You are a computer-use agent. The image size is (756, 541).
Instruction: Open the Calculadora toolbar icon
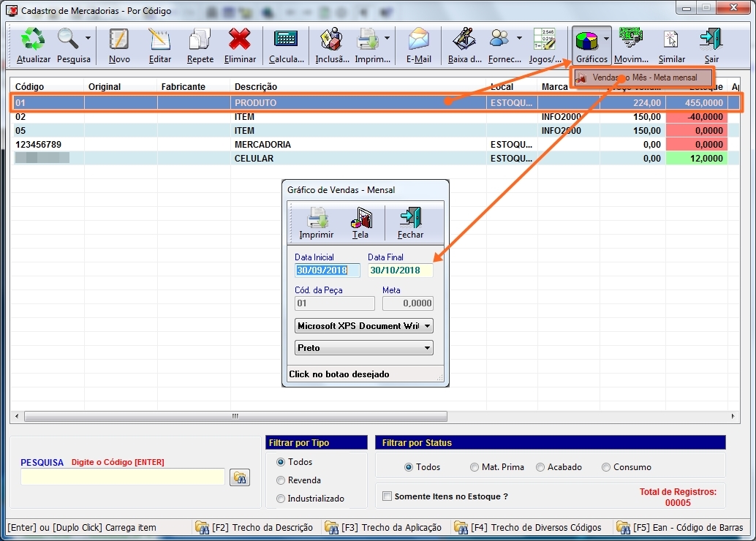[x=286, y=40]
